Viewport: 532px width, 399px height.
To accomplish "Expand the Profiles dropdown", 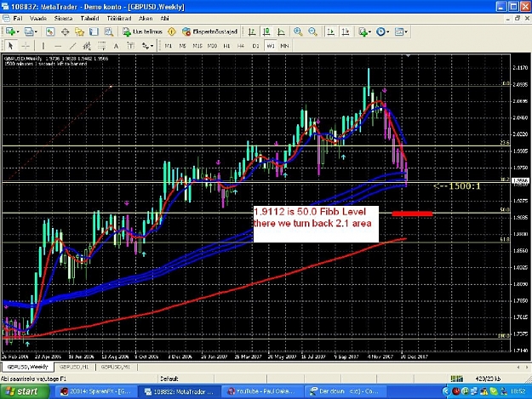I will pyautogui.click(x=36, y=31).
